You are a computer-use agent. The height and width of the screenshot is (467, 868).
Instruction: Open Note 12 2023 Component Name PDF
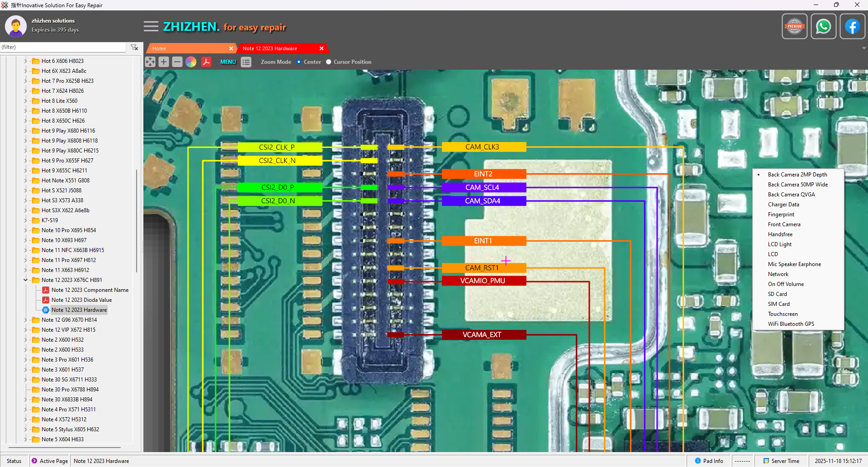click(x=85, y=290)
